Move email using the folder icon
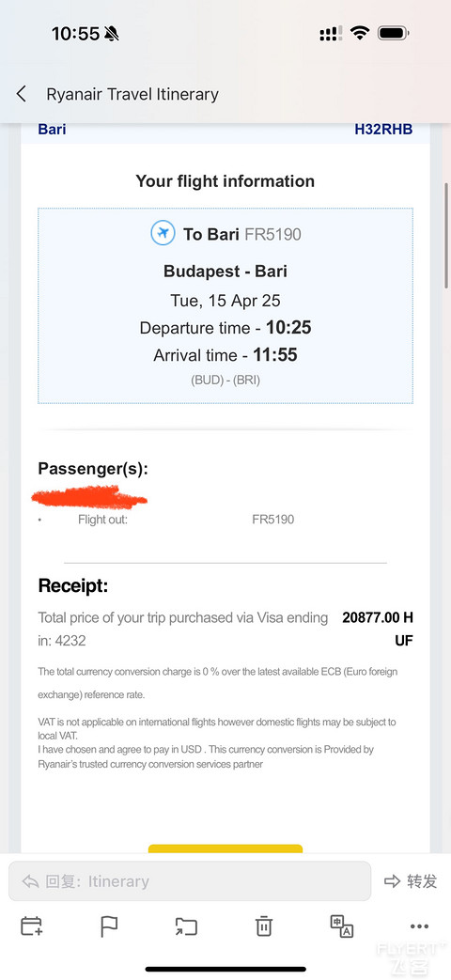 pyautogui.click(x=186, y=926)
